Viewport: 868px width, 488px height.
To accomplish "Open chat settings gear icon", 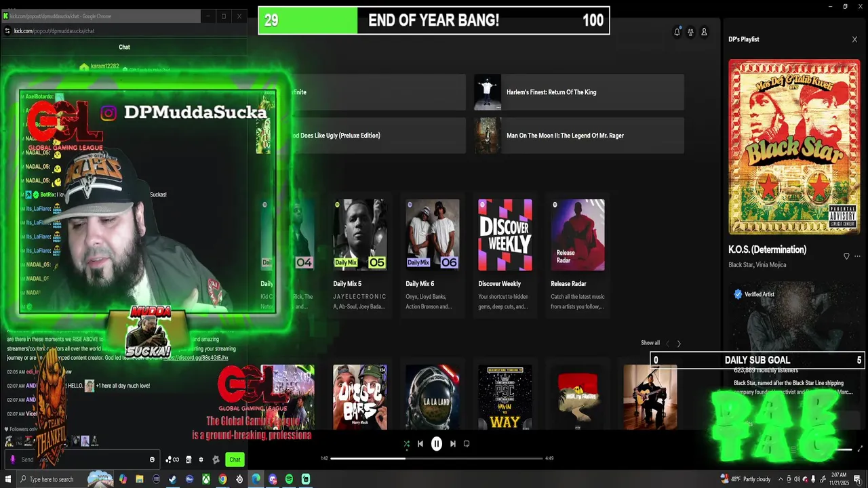I will click(x=201, y=460).
